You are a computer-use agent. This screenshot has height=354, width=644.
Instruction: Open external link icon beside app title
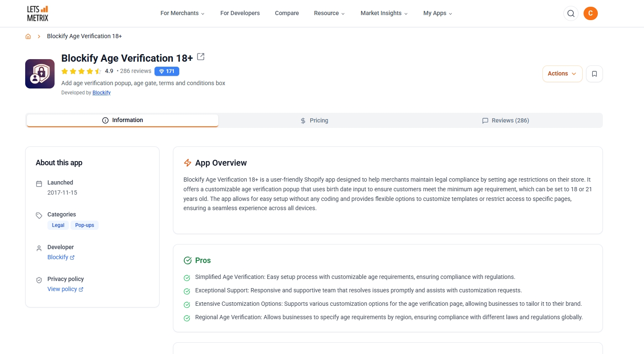click(201, 57)
